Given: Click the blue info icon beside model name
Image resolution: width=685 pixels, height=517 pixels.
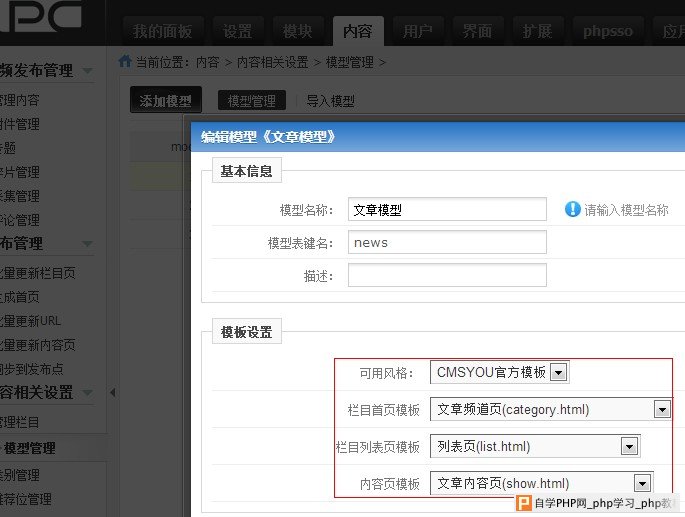Looking at the screenshot, I should coord(572,209).
